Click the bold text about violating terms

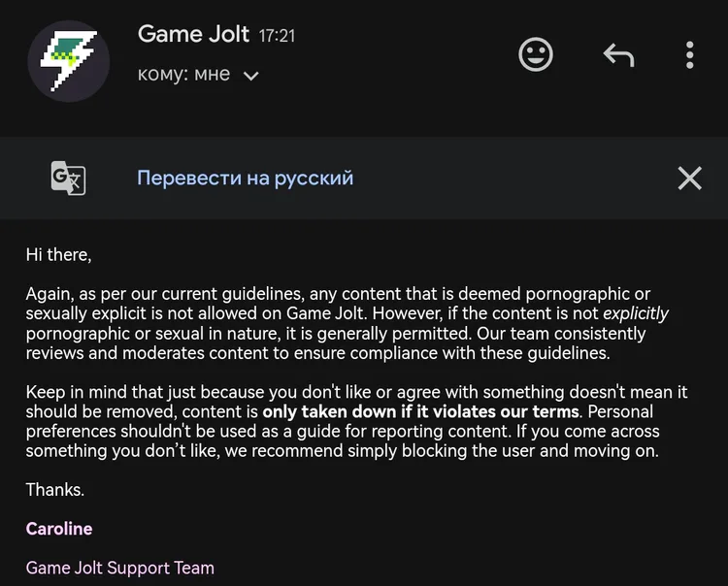[x=420, y=411]
